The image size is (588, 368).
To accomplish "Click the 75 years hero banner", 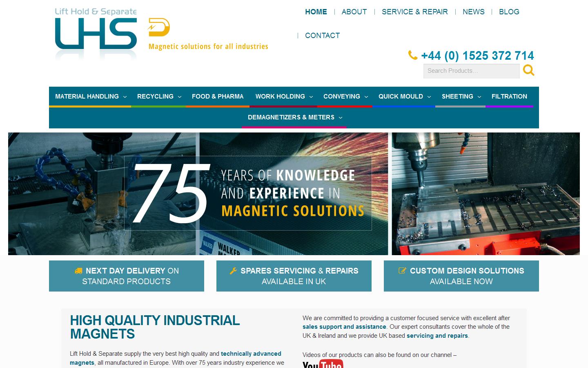I will [248, 193].
